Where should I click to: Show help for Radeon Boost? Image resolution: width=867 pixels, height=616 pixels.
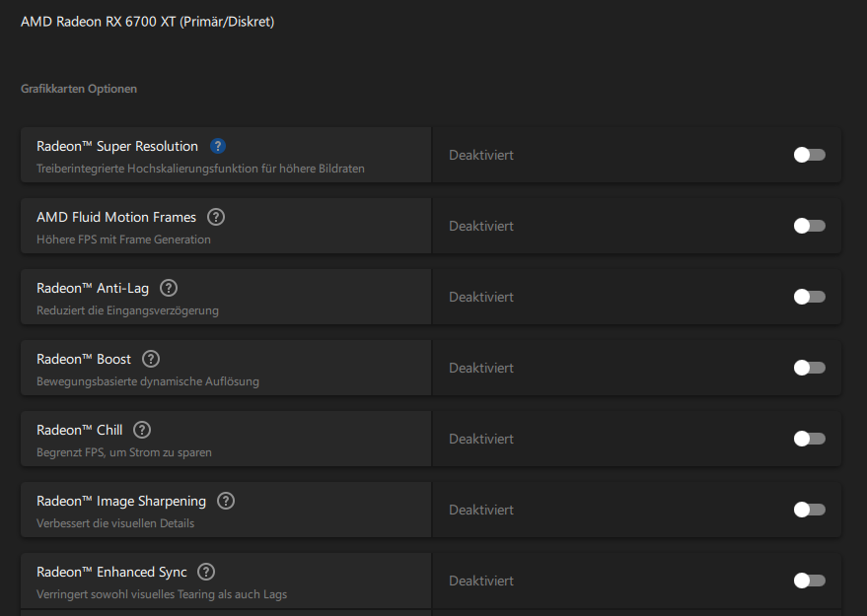151,359
